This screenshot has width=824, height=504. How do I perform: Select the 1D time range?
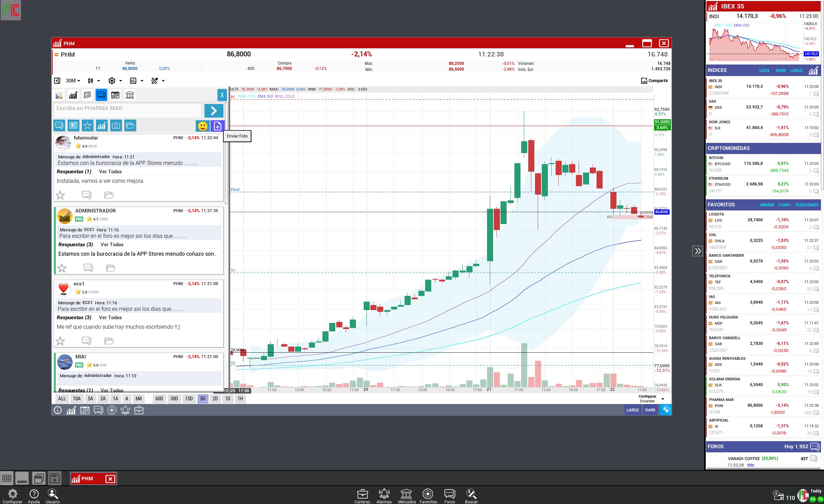[x=228, y=399]
